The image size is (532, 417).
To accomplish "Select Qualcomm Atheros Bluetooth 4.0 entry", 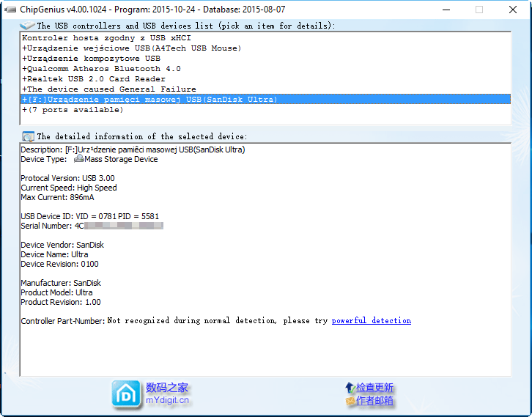I will pos(266,69).
